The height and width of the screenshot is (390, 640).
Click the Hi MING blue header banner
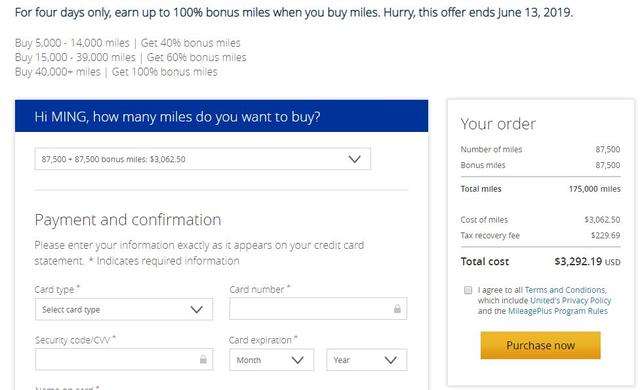[x=221, y=116]
